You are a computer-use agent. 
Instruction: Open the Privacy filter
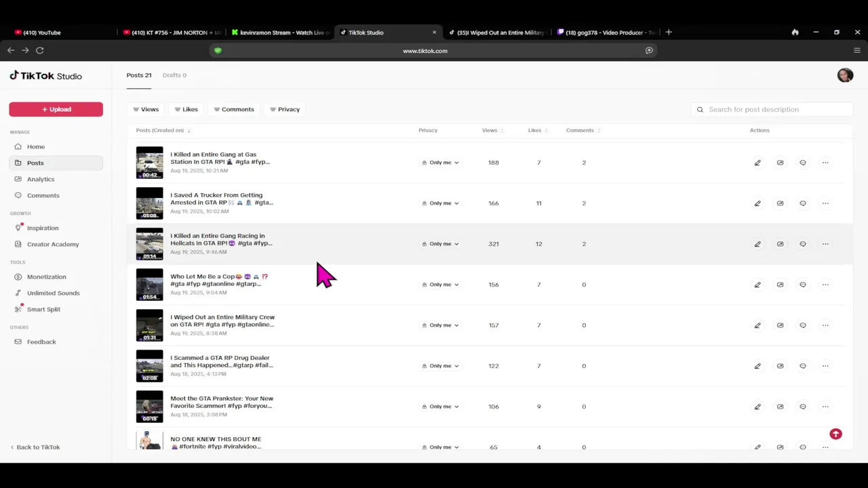pyautogui.click(x=285, y=109)
